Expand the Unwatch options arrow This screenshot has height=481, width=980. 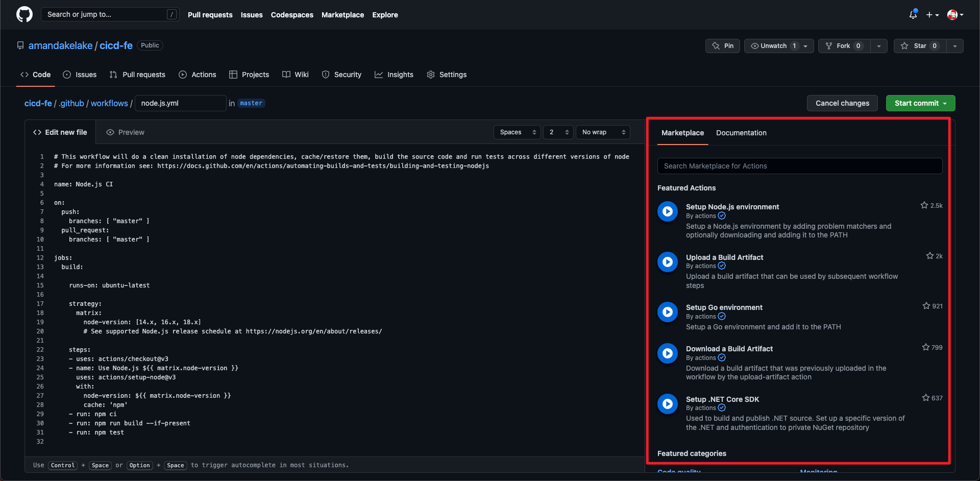click(x=806, y=46)
